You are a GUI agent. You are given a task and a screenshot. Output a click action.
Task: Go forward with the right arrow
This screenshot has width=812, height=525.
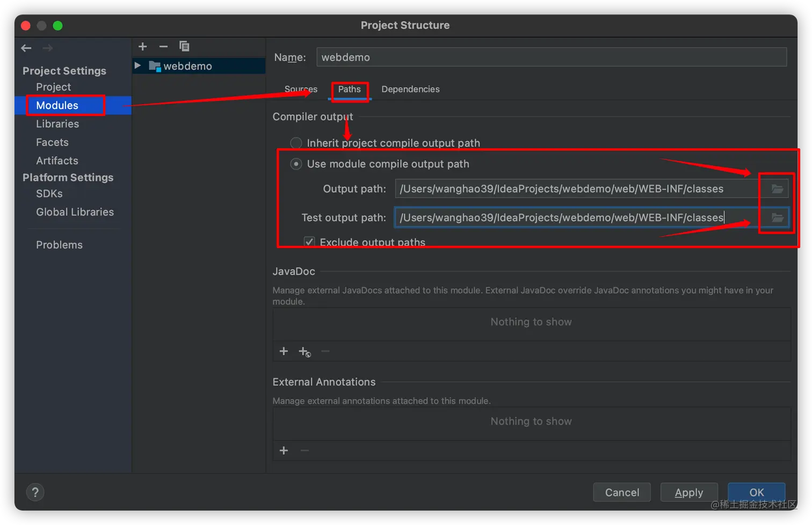(x=48, y=48)
